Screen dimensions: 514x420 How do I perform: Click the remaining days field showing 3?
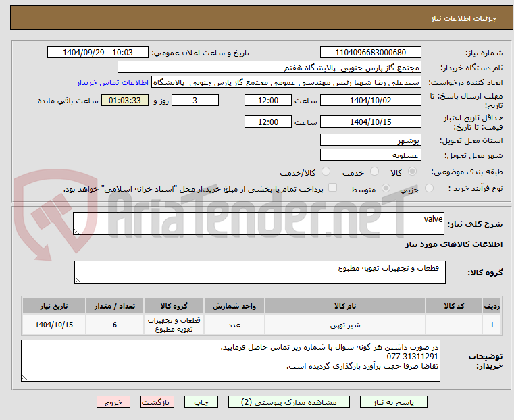click(x=195, y=100)
